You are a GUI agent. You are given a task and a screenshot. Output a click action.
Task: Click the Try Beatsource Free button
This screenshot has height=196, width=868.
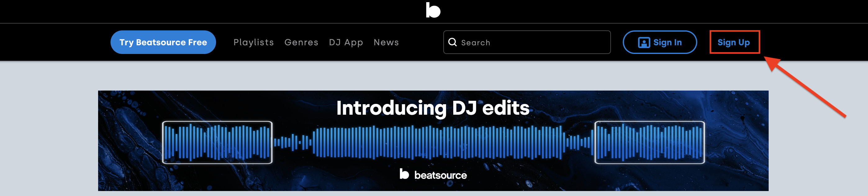tap(163, 42)
